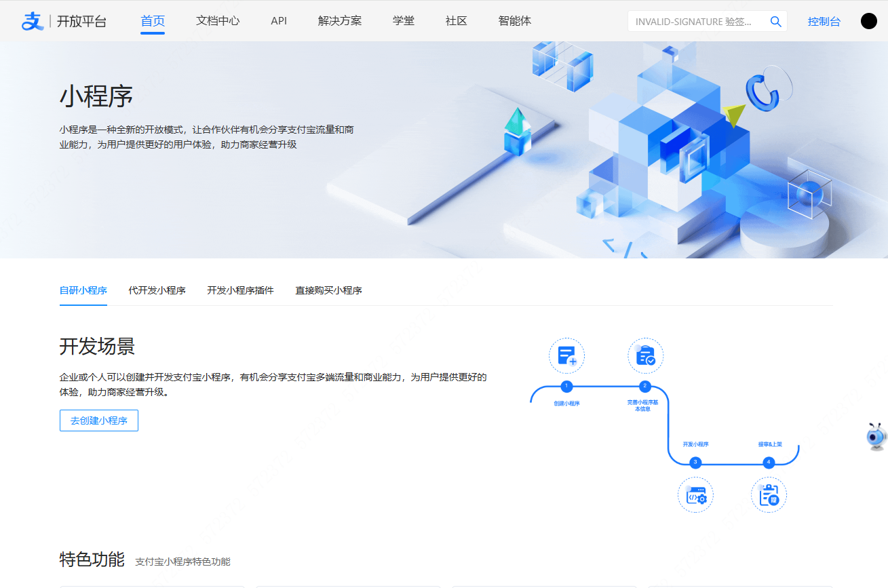The width and height of the screenshot is (888, 588).
Task: Switch to the 代开发小程序 tab
Action: (x=157, y=290)
